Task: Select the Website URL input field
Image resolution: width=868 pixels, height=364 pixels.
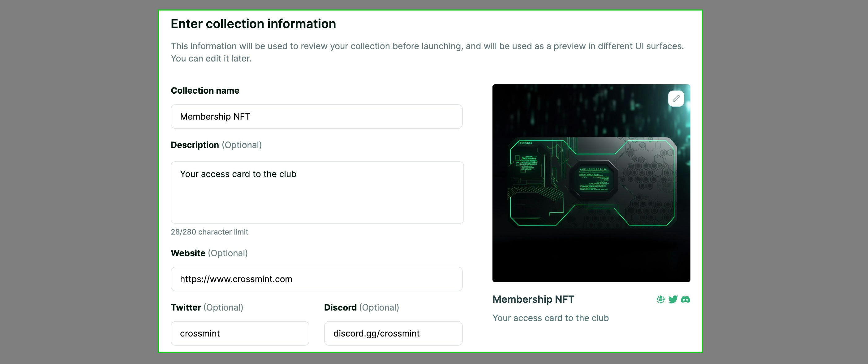Action: 316,279
